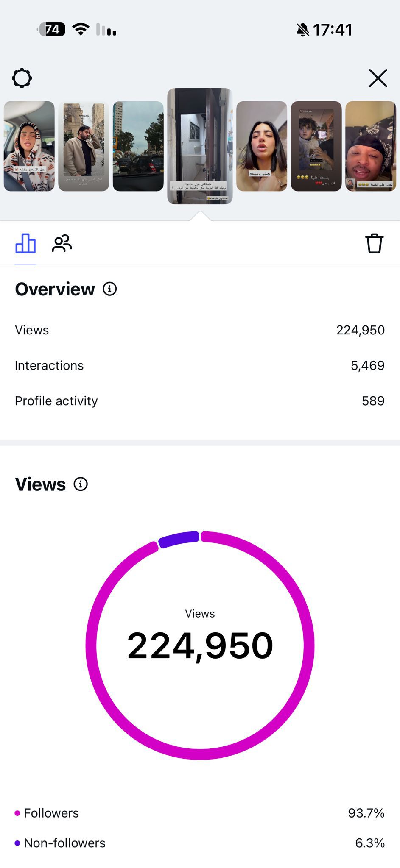Tap the magenta followers arc of the ring
This screenshot has width=400, height=868.
[x=200, y=754]
